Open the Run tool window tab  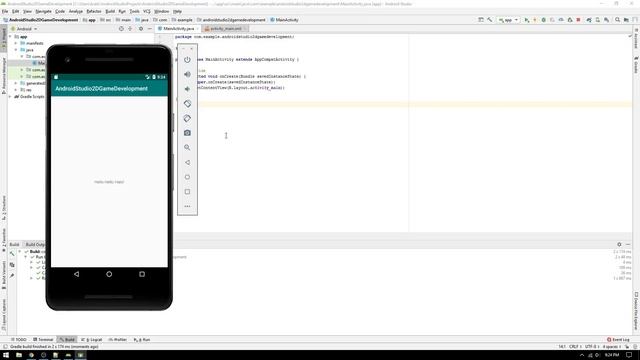(142, 340)
